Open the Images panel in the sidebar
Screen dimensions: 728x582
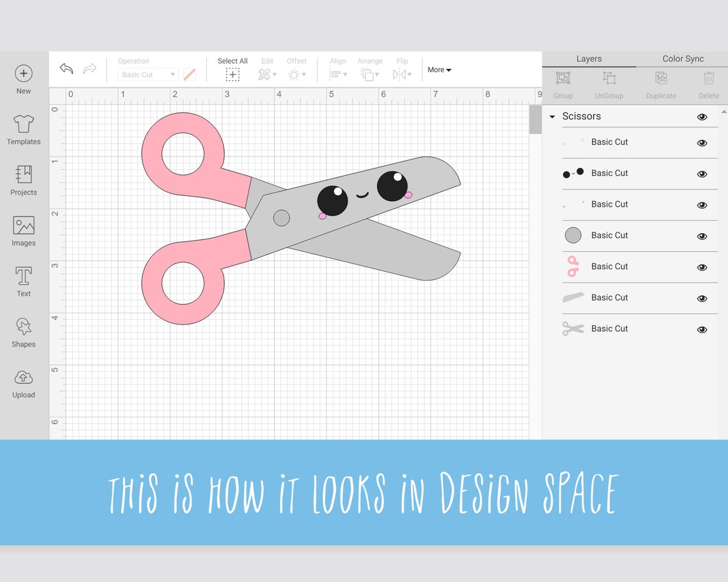coord(23,230)
